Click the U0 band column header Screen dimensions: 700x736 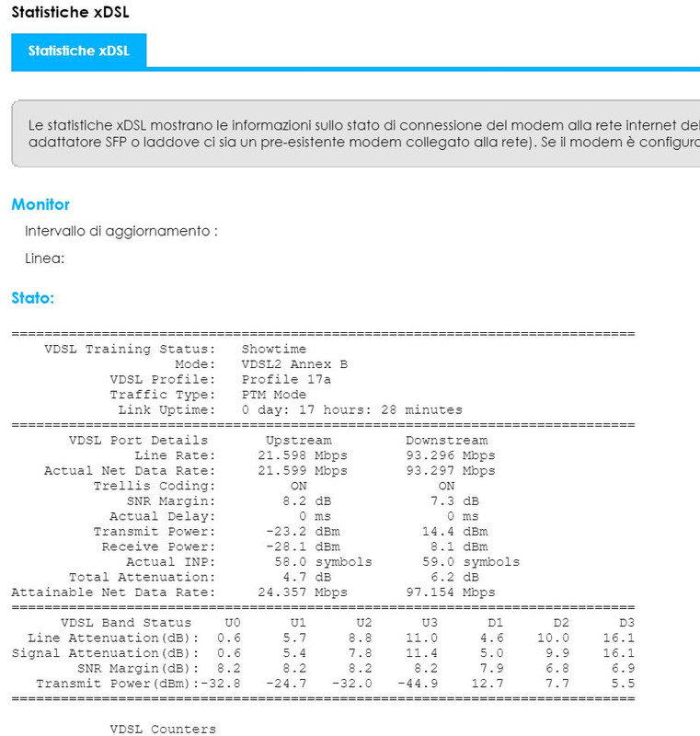tap(233, 623)
